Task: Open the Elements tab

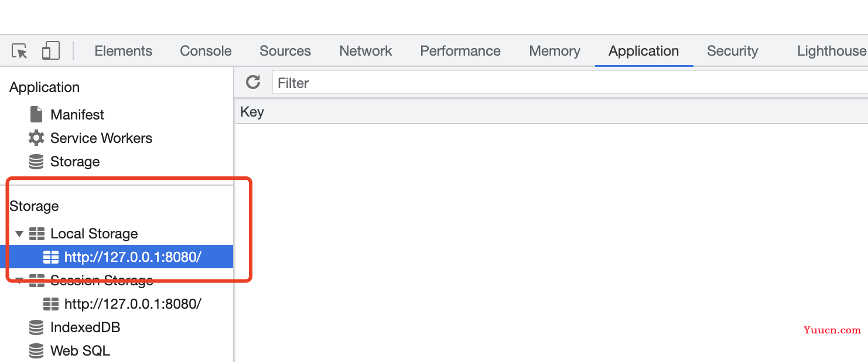Action: click(123, 51)
